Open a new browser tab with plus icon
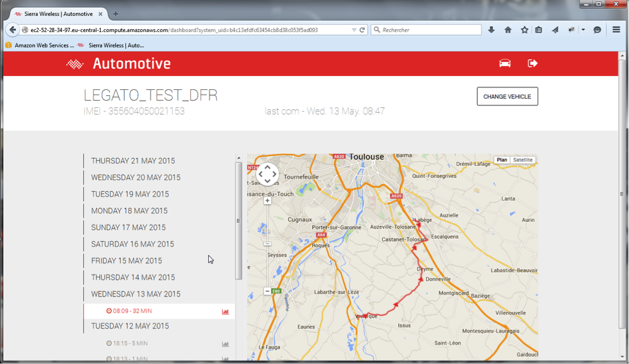This screenshot has height=364, width=629. [115, 13]
